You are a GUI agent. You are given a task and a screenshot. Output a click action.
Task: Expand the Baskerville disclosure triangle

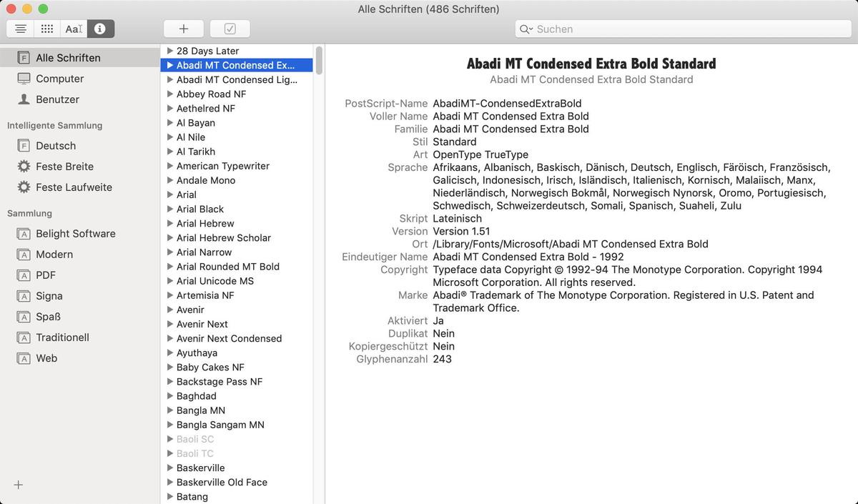click(x=169, y=468)
